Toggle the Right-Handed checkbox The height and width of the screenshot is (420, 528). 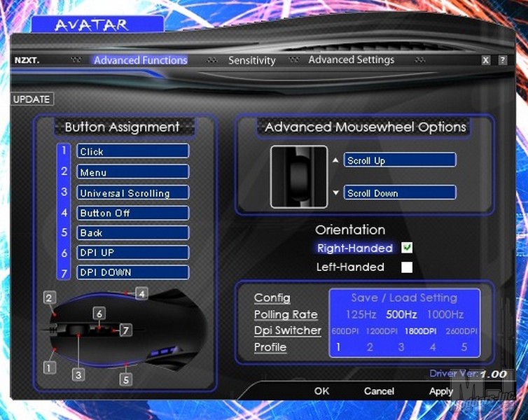coord(407,248)
